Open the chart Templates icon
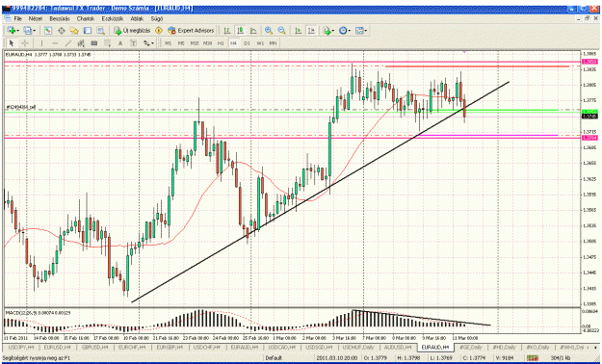Screen dimensions: 602x364 point(359,31)
